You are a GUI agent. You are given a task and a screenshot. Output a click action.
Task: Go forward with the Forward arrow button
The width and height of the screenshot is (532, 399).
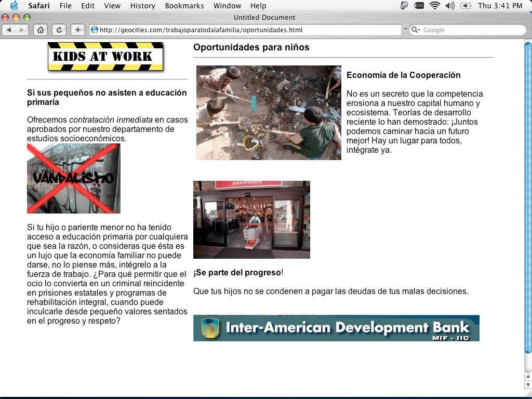click(x=22, y=30)
